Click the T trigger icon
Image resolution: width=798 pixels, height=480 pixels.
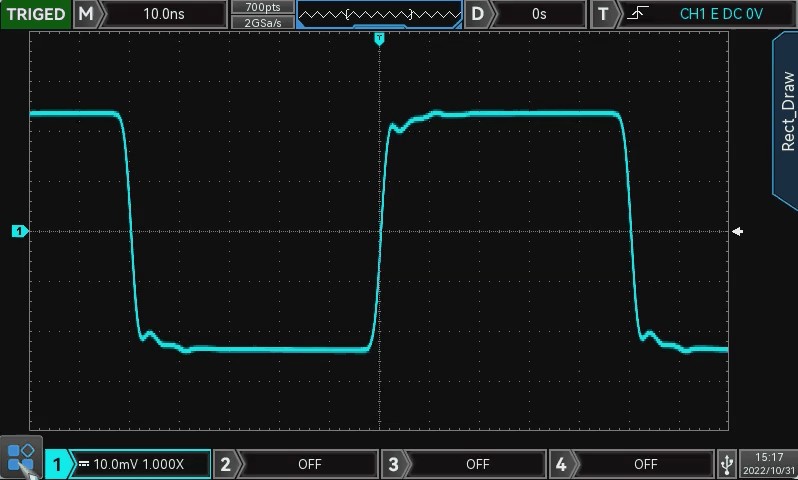point(603,14)
